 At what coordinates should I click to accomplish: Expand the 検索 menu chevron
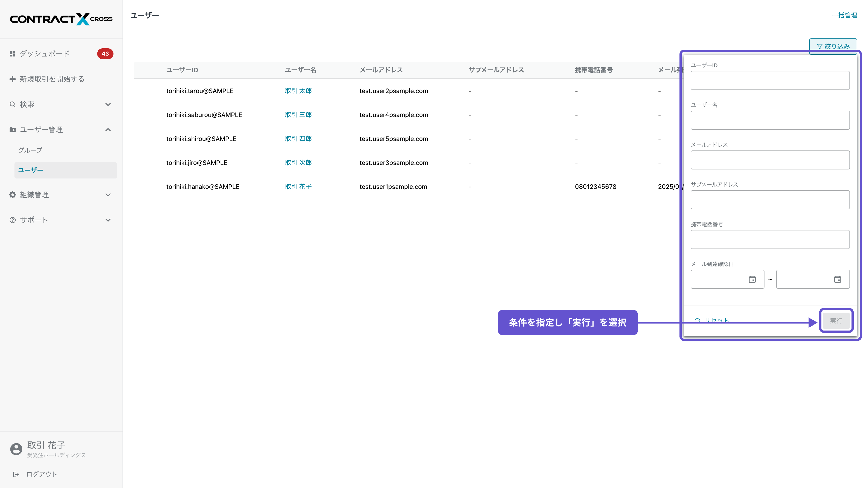coord(108,104)
